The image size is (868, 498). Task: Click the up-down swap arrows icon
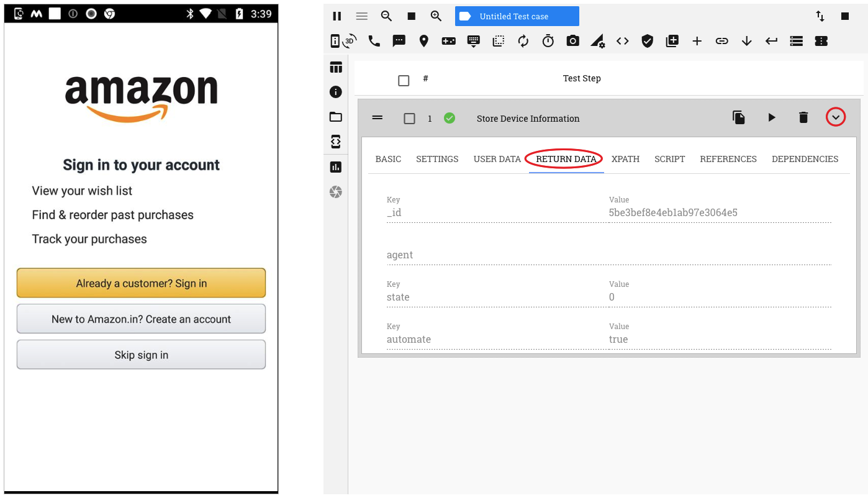click(820, 16)
